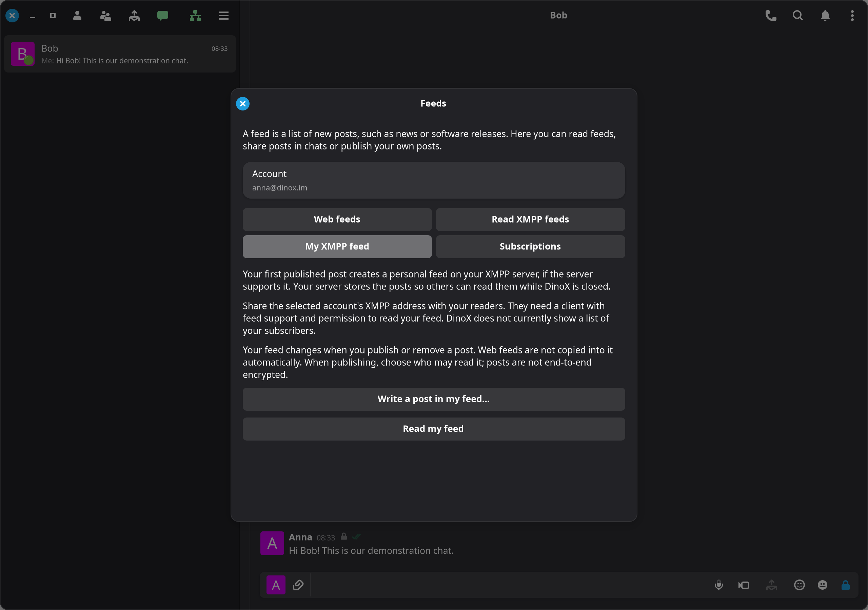Open the filled smiley sticker picker
This screenshot has height=610, width=868.
point(822,585)
